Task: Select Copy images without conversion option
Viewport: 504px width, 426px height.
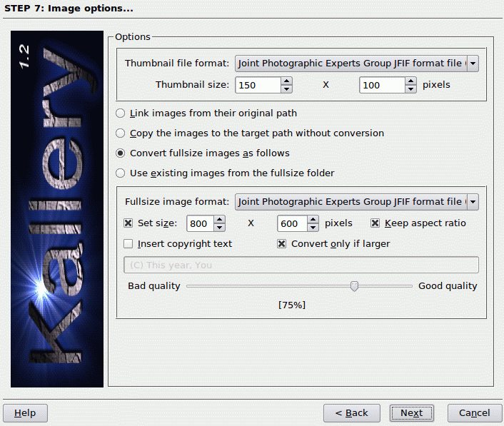Action: pyautogui.click(x=121, y=133)
